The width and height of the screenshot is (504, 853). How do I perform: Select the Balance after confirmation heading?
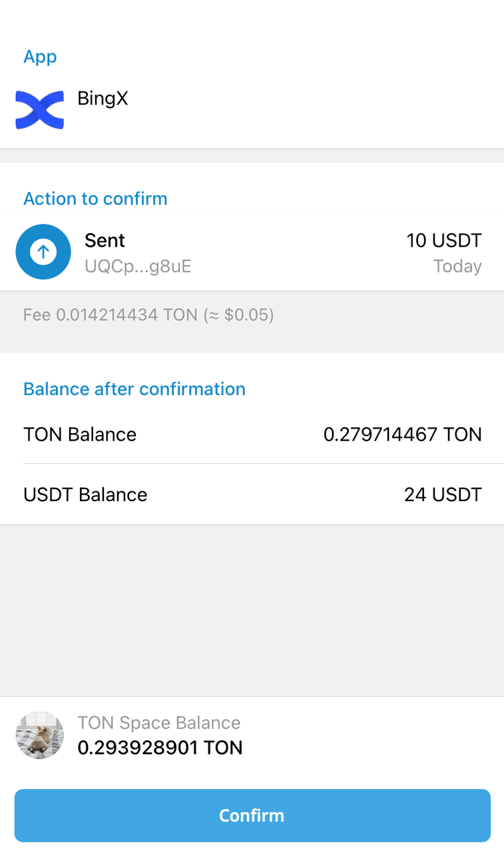click(134, 389)
